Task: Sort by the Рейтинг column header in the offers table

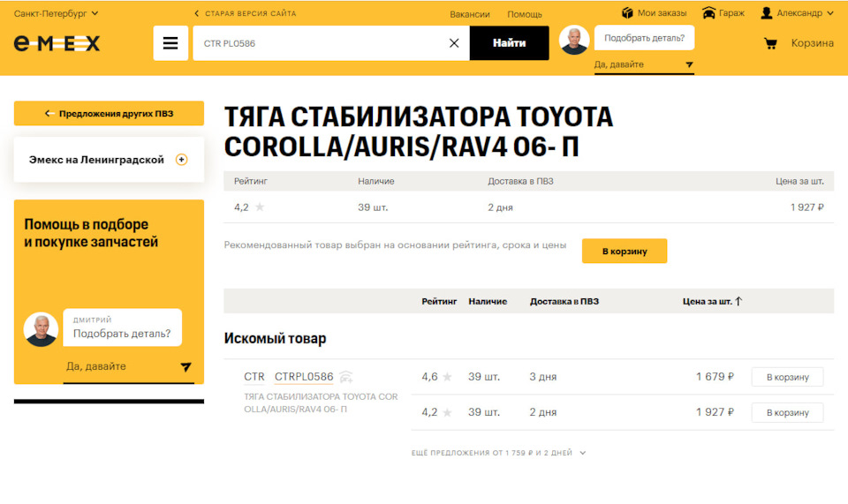Action: (x=439, y=301)
